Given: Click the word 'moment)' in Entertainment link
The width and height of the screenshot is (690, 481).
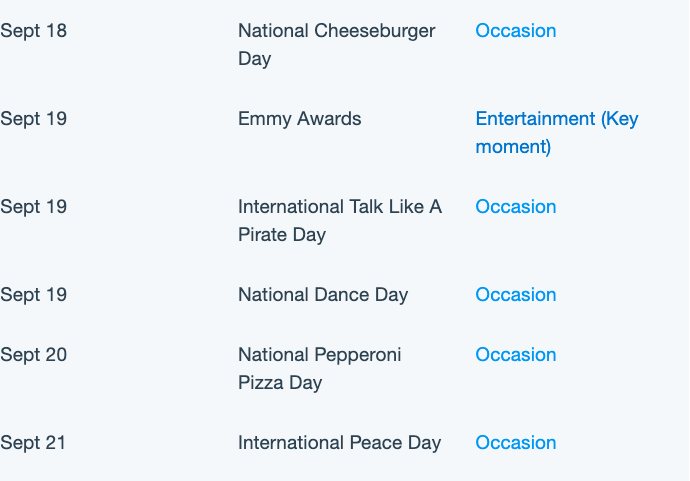Looking at the screenshot, I should pyautogui.click(x=513, y=147).
